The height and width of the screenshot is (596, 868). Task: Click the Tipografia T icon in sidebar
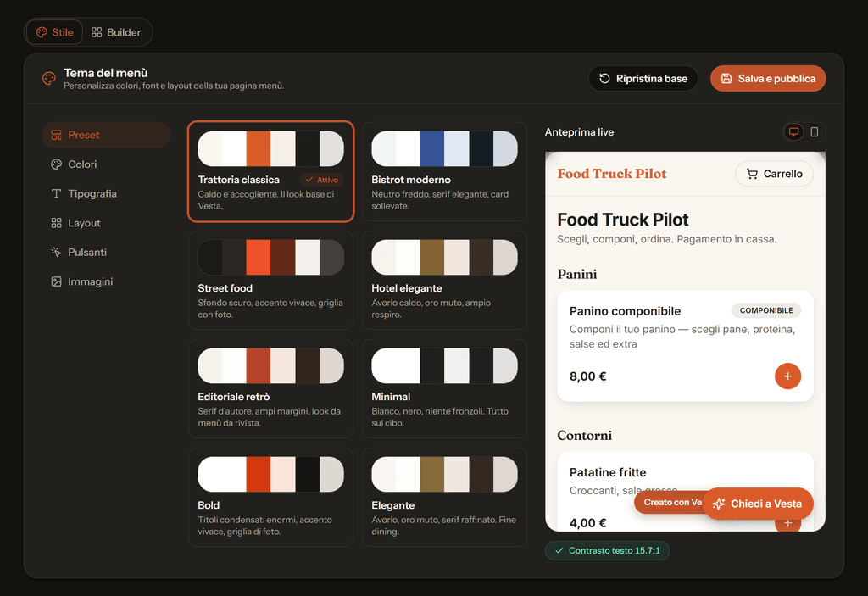coord(57,194)
